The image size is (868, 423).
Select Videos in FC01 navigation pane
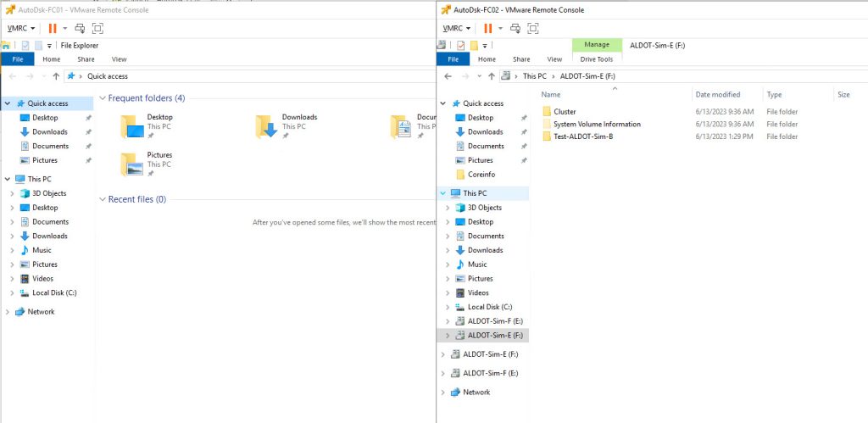point(44,279)
